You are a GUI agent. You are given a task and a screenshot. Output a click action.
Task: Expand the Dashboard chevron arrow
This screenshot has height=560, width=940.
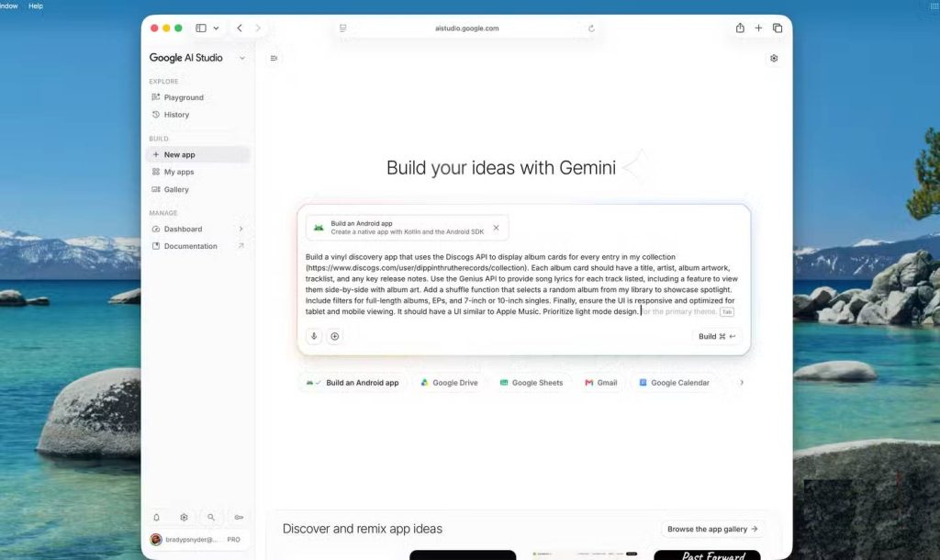click(x=241, y=229)
